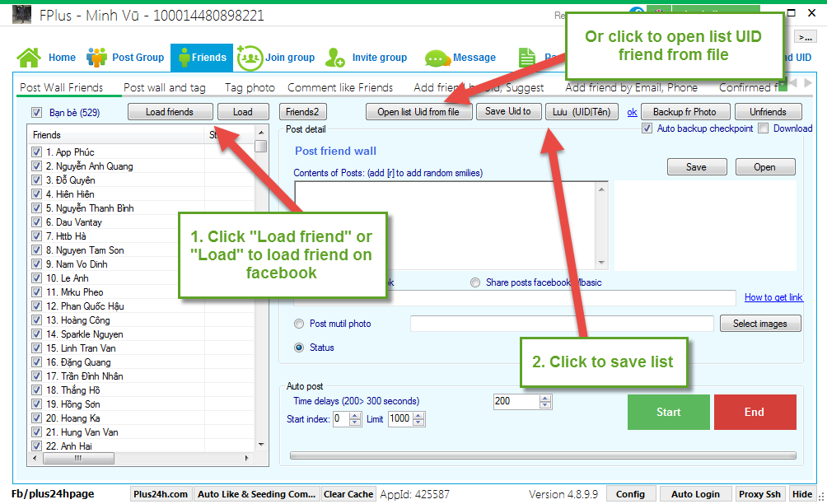Go to Post Group menu

[x=138, y=58]
